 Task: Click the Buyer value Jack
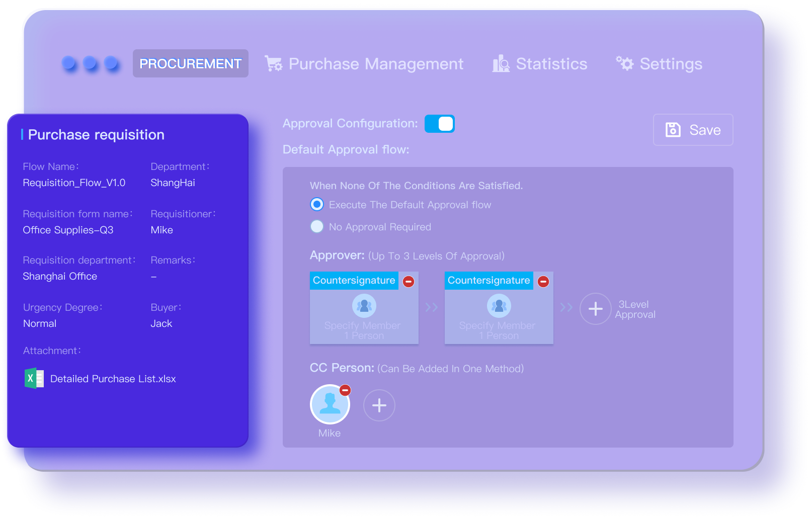coord(161,323)
